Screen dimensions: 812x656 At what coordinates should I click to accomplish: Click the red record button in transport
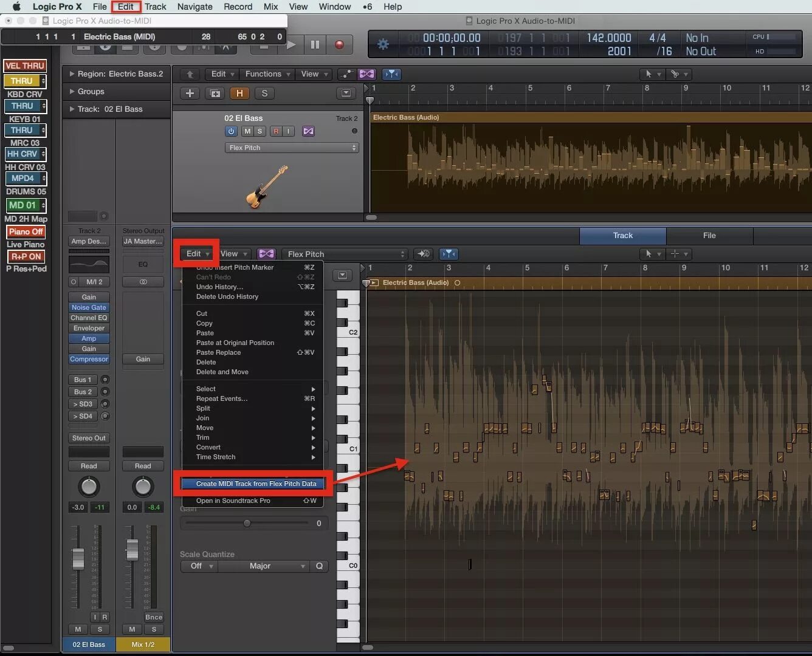click(x=339, y=44)
